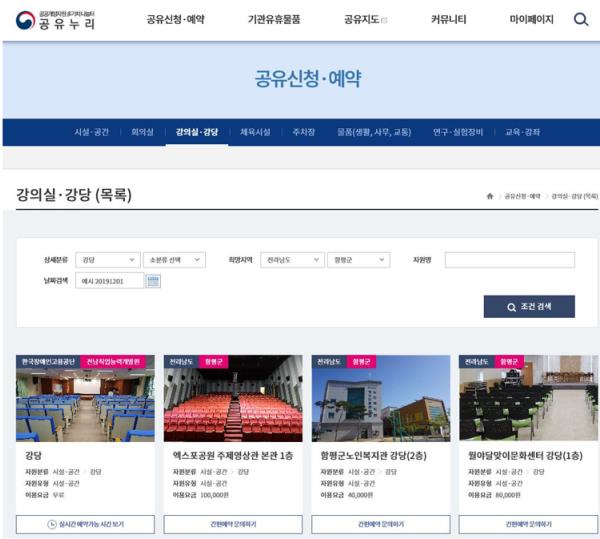
Task: Switch to the 체육시설 tab
Action: point(255,132)
